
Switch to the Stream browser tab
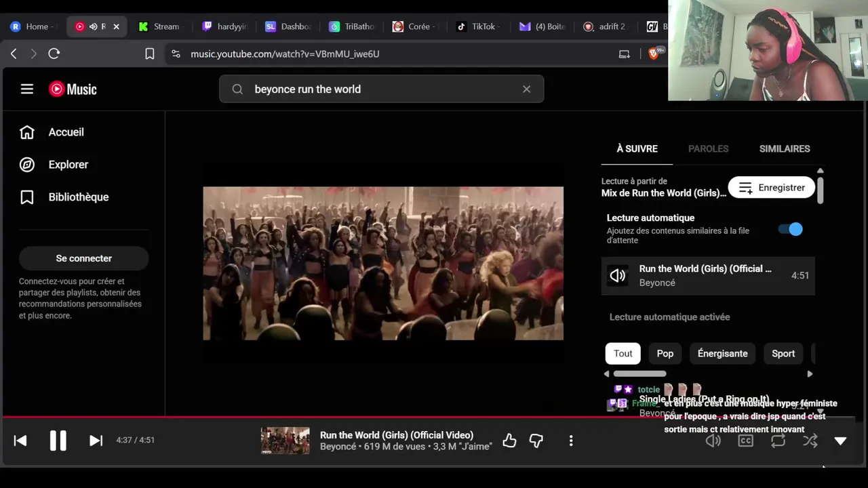(x=160, y=26)
